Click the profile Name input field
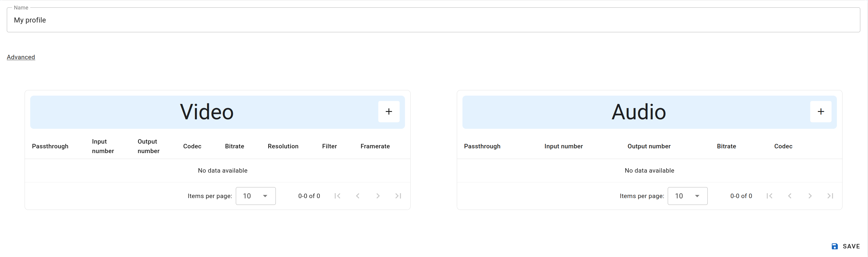The width and height of the screenshot is (868, 257). point(433,20)
